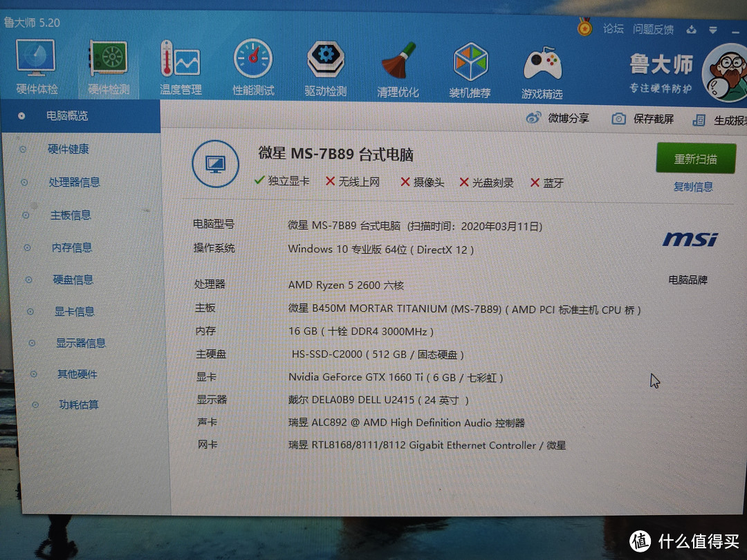
Task: Click the round computer monitor icon
Action: (x=215, y=163)
